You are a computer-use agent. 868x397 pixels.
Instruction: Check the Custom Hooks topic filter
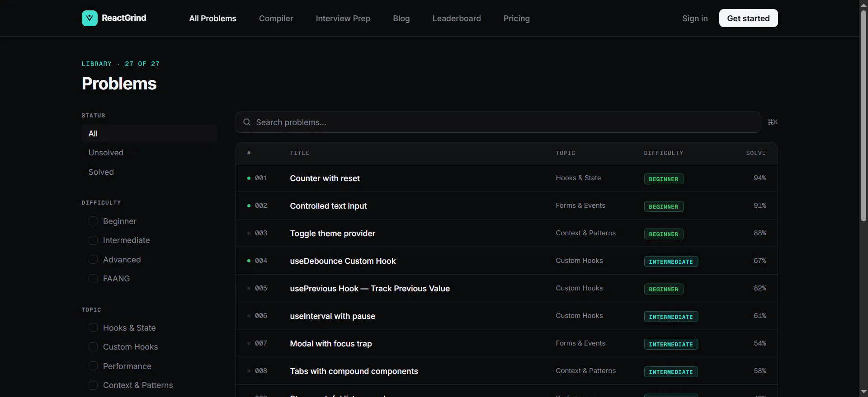coord(93,347)
